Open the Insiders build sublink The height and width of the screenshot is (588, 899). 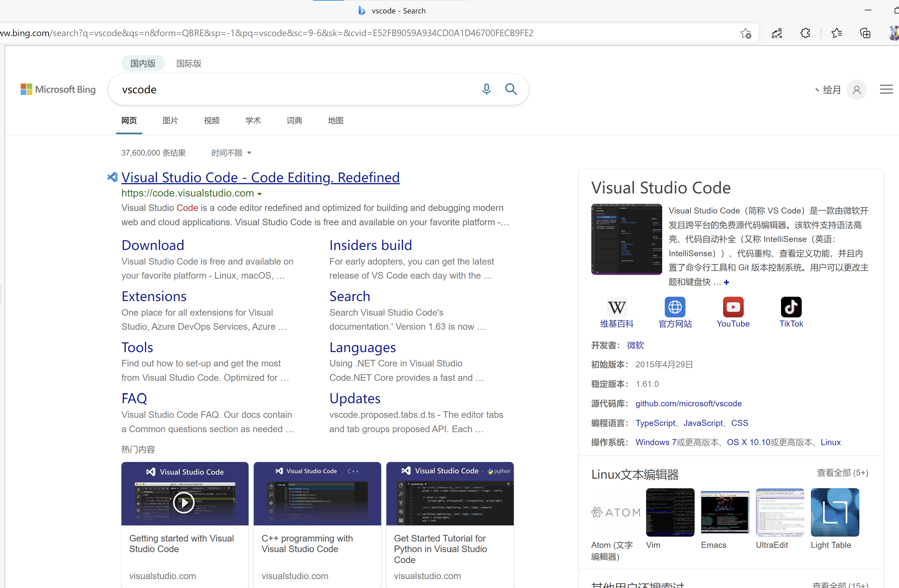(371, 245)
